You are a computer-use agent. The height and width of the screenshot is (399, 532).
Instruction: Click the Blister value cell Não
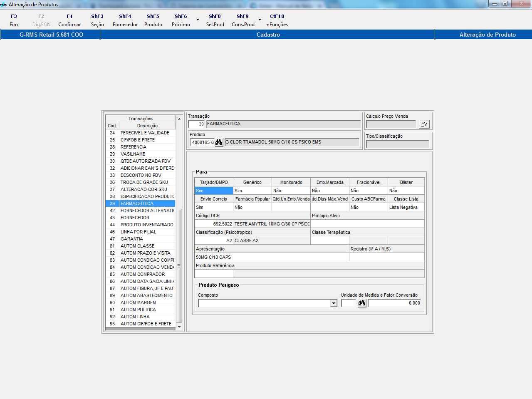coord(406,191)
